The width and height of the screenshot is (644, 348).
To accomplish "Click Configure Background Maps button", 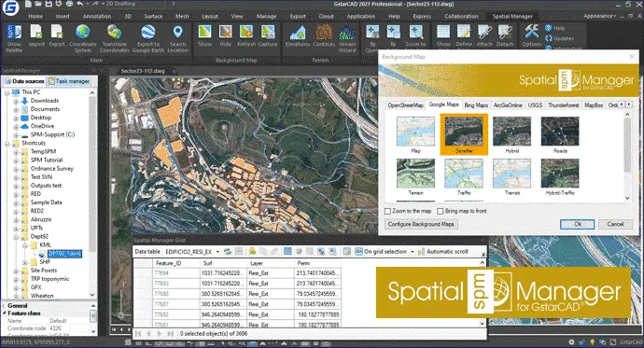I will (x=421, y=225).
